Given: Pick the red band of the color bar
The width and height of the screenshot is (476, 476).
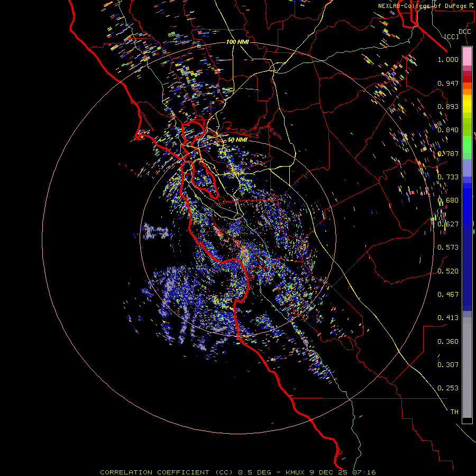Looking at the screenshot, I should (467, 79).
